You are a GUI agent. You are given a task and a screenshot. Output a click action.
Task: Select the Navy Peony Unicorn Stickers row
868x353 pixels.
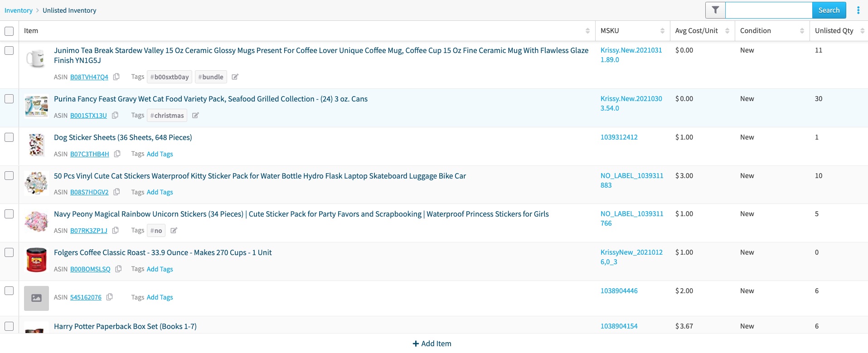[x=9, y=214]
